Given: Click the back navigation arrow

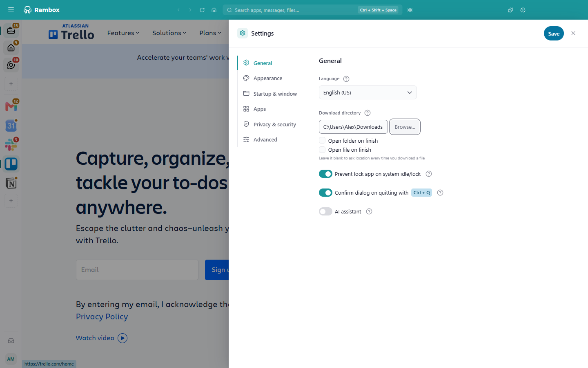Looking at the screenshot, I should (x=178, y=10).
